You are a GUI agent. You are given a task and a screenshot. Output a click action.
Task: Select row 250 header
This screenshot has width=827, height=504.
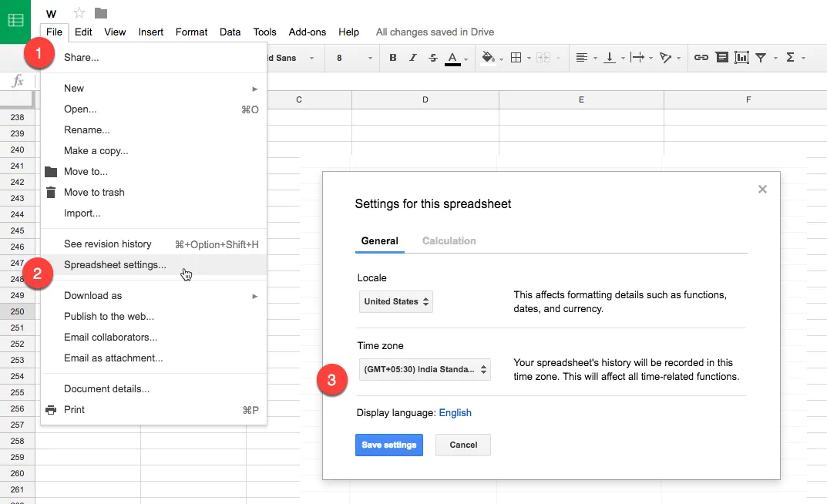[x=17, y=311]
